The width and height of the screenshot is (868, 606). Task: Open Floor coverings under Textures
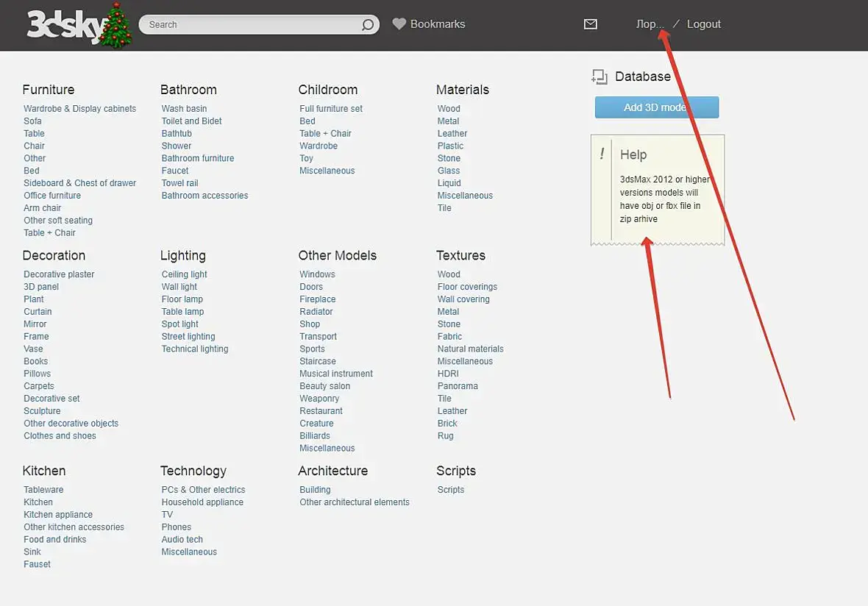point(467,287)
